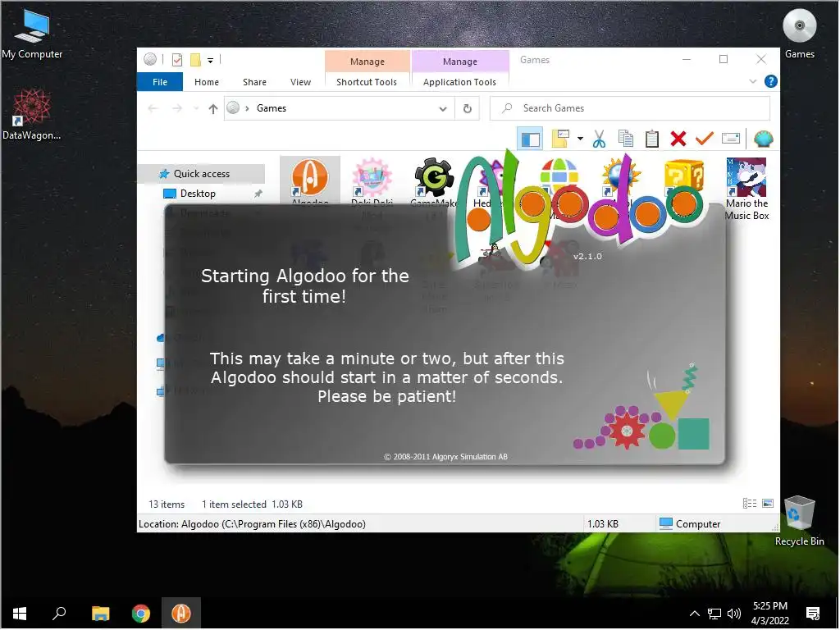Click the new folder icon in title bar

tap(195, 60)
